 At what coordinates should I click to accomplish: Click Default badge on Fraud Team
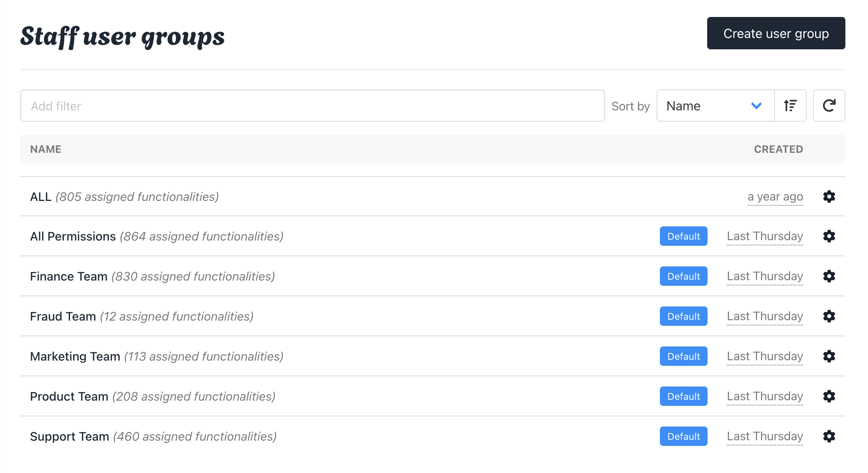(683, 316)
